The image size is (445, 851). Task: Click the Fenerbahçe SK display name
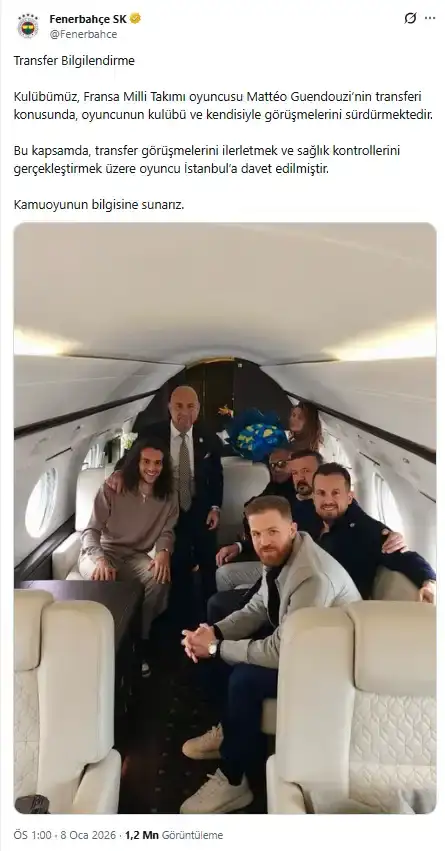coord(88,19)
